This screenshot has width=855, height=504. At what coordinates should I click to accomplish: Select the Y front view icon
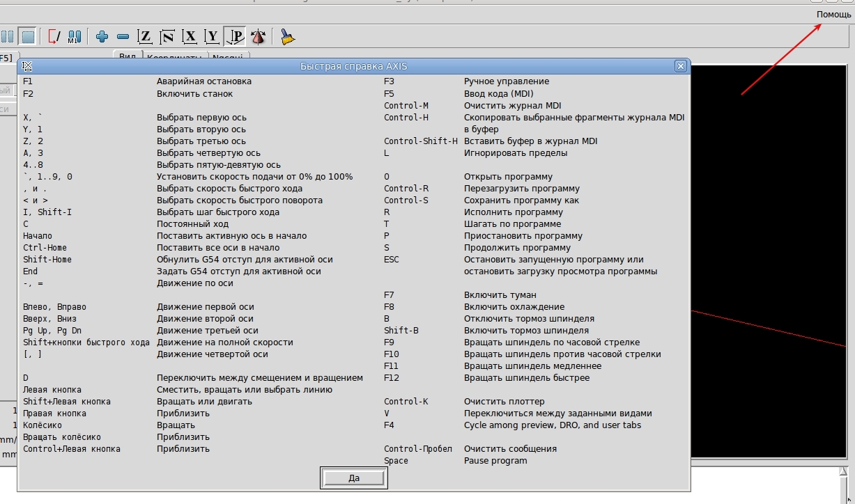pyautogui.click(x=213, y=37)
